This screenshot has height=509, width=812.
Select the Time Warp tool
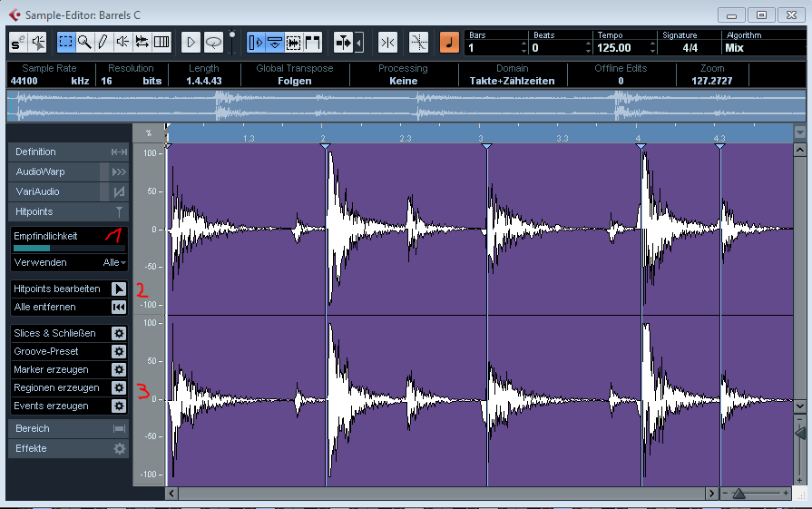(161, 42)
